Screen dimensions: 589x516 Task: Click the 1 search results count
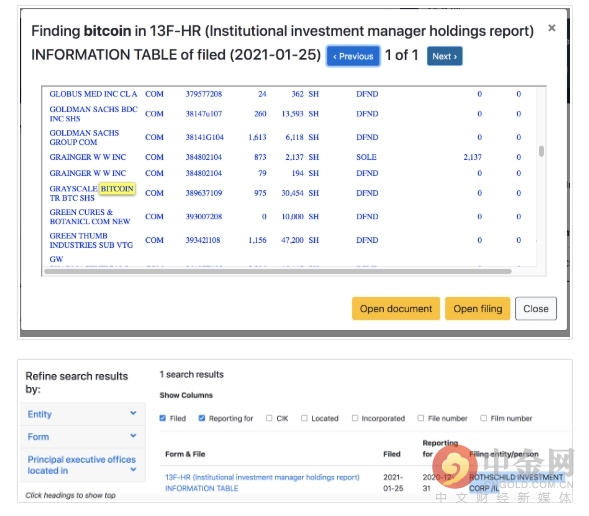coord(192,374)
